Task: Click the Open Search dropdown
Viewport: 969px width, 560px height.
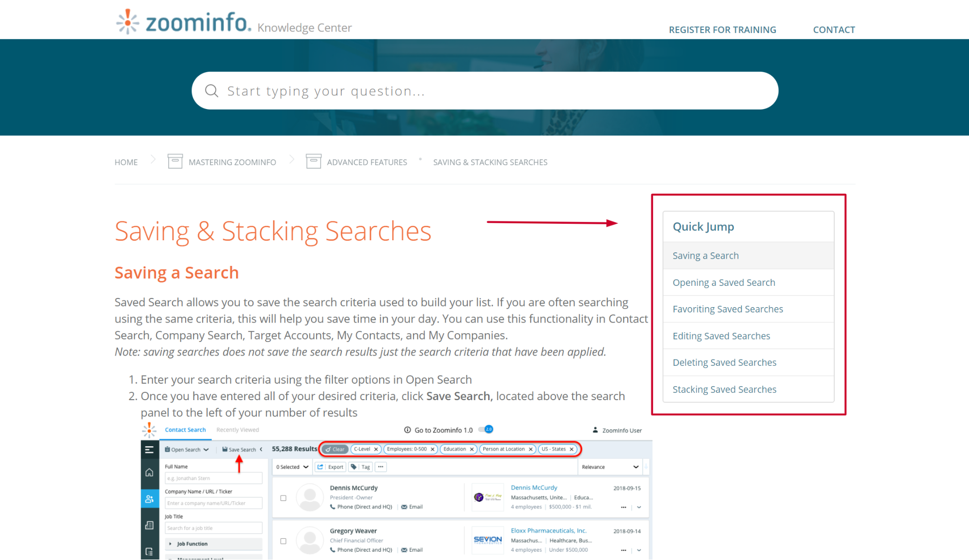Action: click(189, 449)
